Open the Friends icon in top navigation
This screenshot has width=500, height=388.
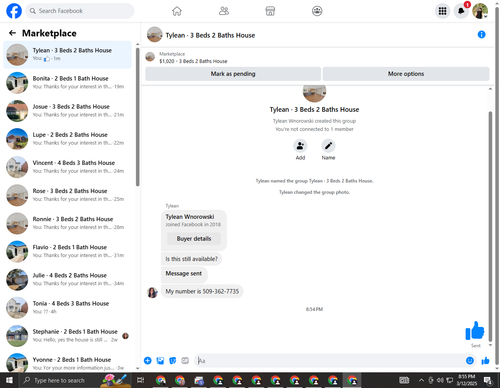pyautogui.click(x=224, y=11)
